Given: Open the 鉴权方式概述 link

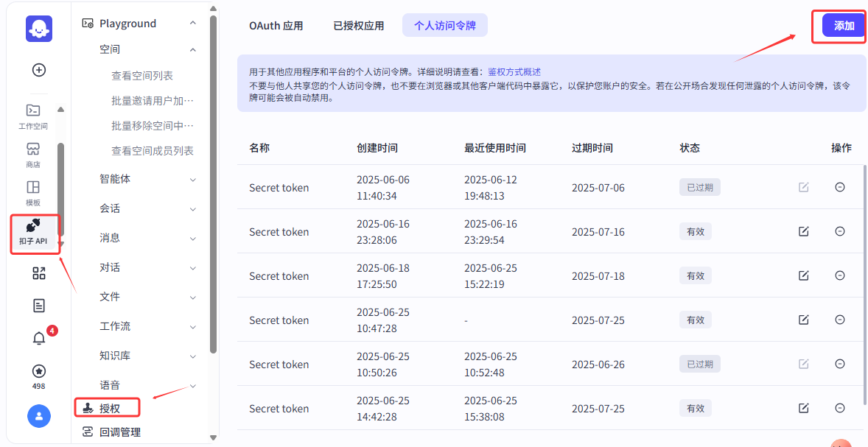Looking at the screenshot, I should coord(514,72).
